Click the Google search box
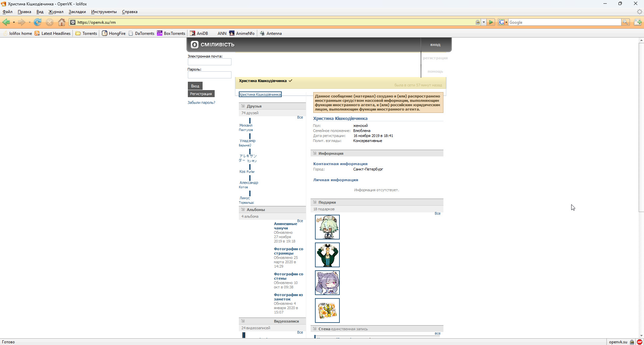 point(565,22)
